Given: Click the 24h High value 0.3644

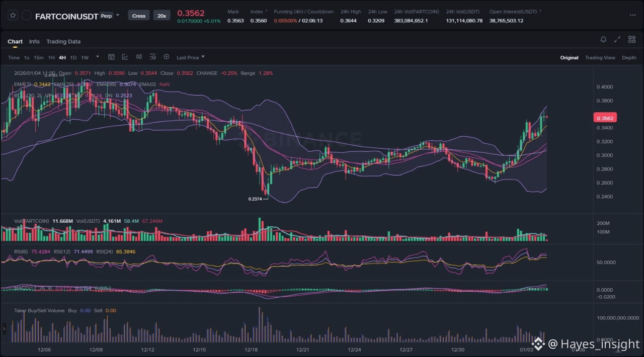Looking at the screenshot, I should [348, 21].
